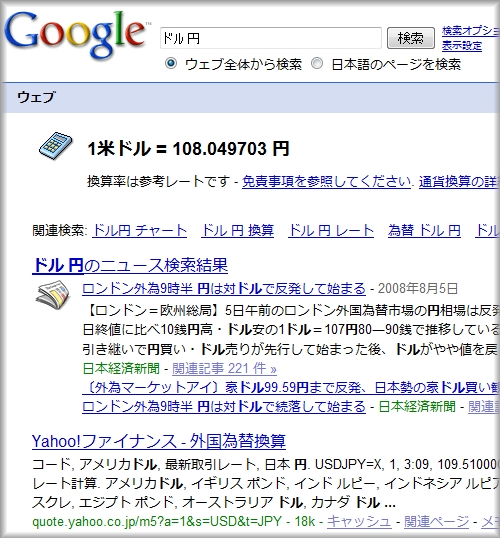Focus the search box containing ドル 円
This screenshot has height=538, width=500.
[x=271, y=38]
